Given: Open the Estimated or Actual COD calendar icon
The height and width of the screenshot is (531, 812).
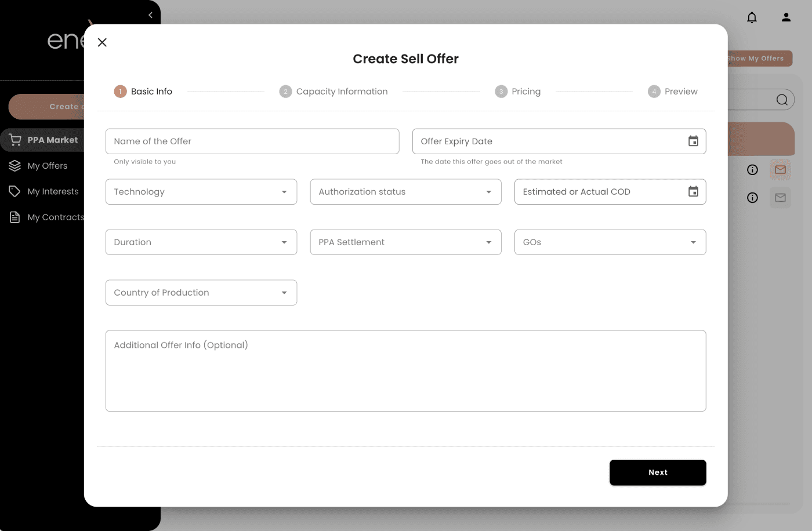Looking at the screenshot, I should (x=693, y=191).
